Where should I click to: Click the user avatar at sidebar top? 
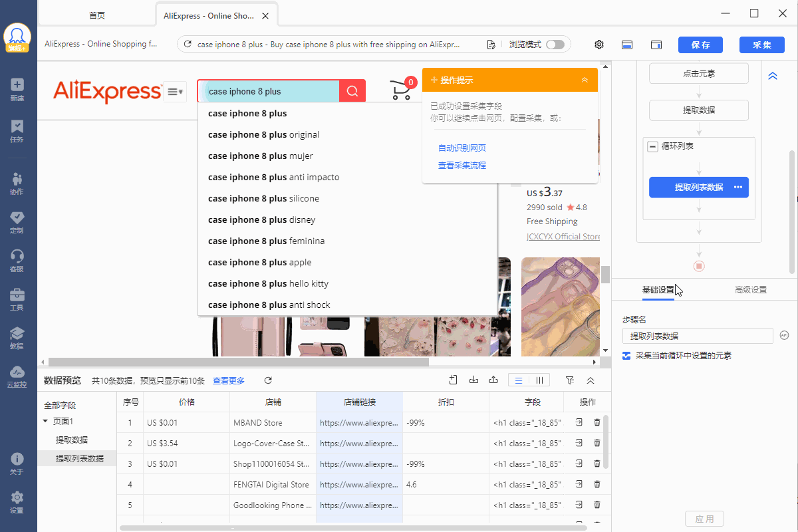point(17,38)
